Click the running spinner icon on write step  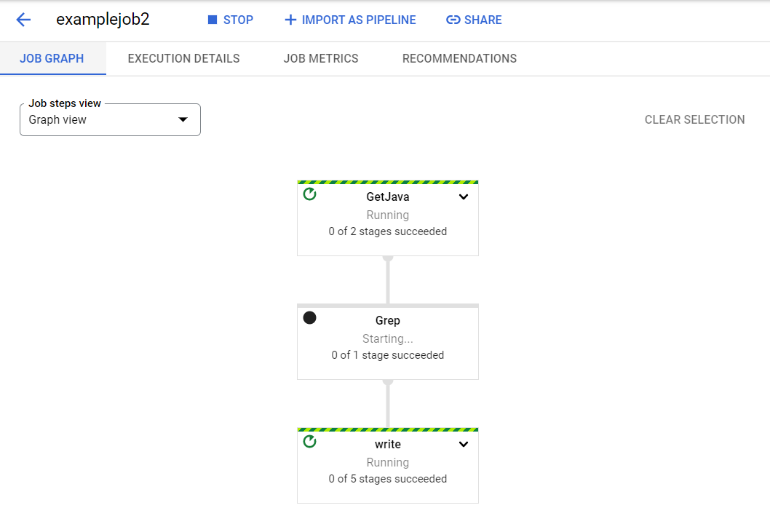pyautogui.click(x=309, y=442)
